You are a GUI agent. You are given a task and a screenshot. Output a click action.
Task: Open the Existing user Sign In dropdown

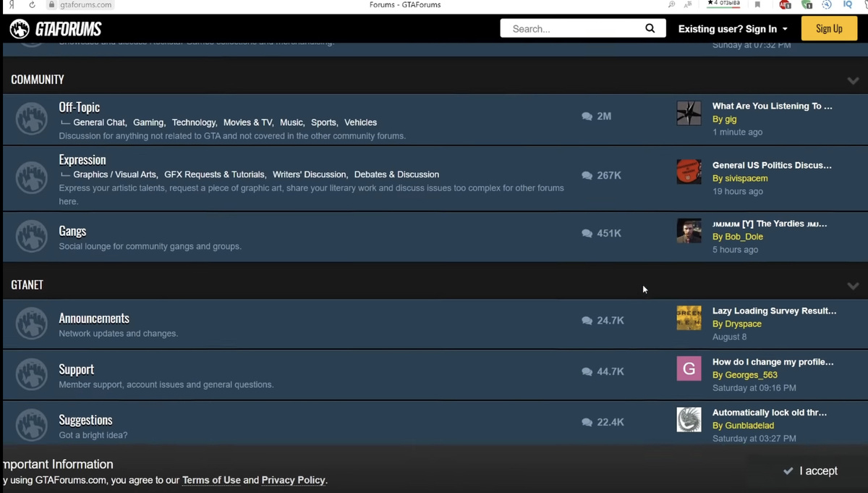point(733,29)
